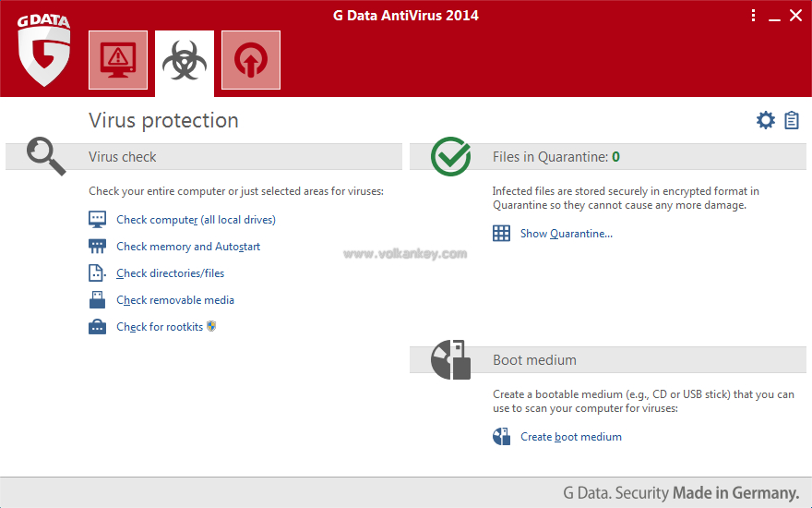Start Check computer (all local drives)
This screenshot has width=812, height=508.
point(196,220)
